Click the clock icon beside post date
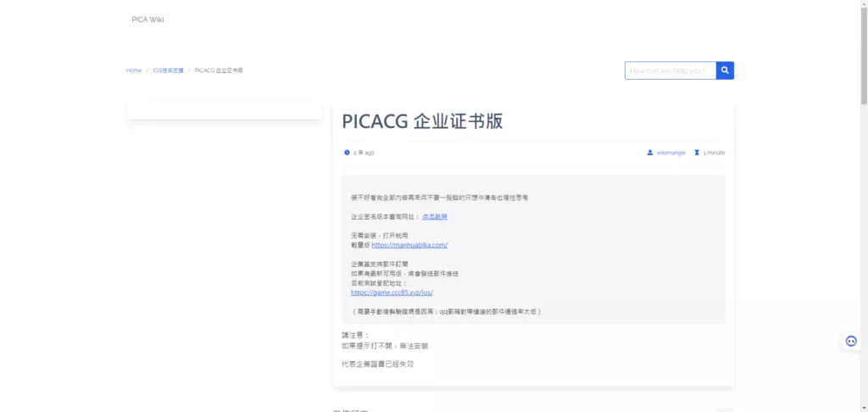 click(347, 153)
